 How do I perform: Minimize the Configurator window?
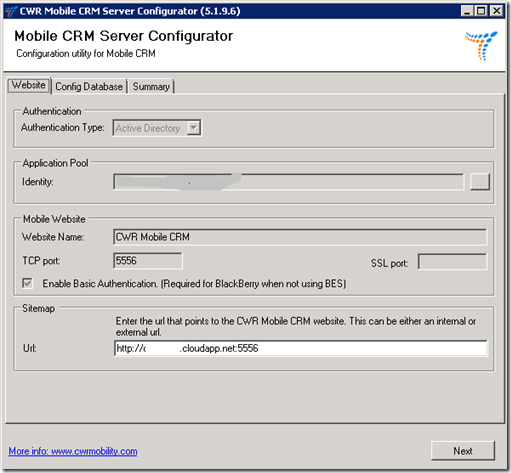pyautogui.click(x=467, y=11)
